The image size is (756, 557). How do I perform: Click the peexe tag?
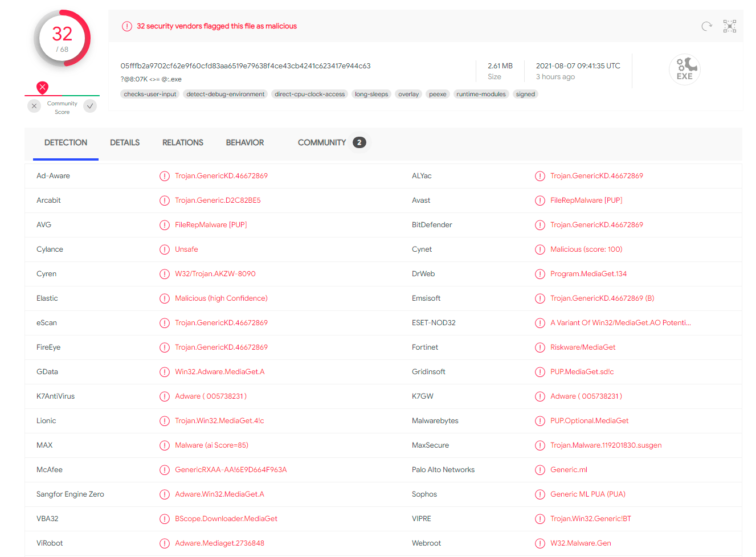438,95
